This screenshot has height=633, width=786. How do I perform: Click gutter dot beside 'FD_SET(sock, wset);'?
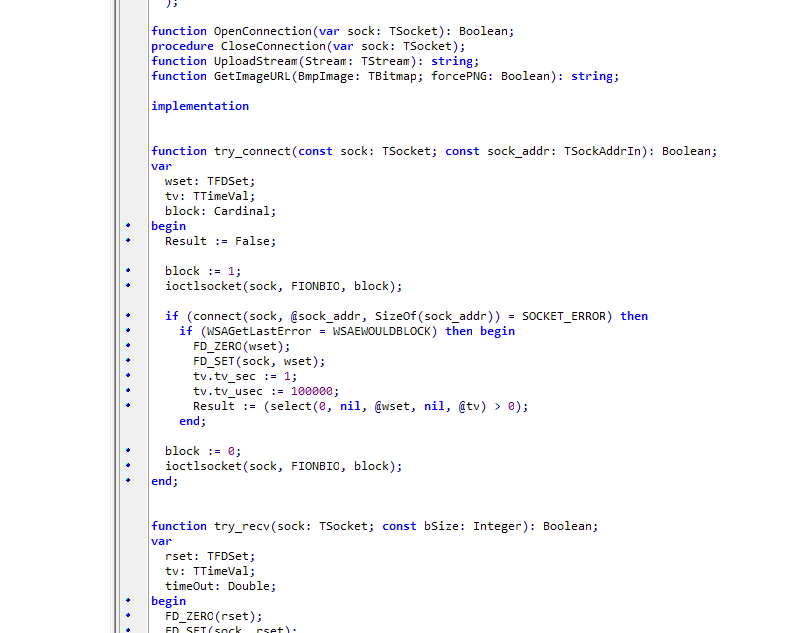tap(128, 360)
